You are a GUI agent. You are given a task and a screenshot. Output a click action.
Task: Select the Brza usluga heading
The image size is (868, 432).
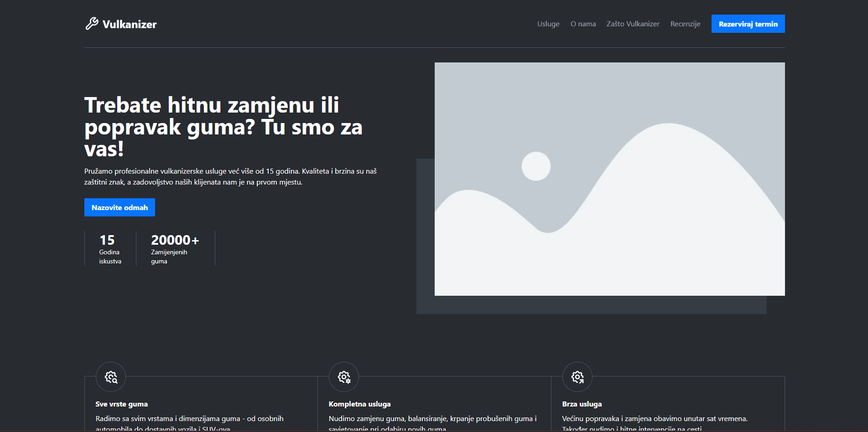point(582,404)
